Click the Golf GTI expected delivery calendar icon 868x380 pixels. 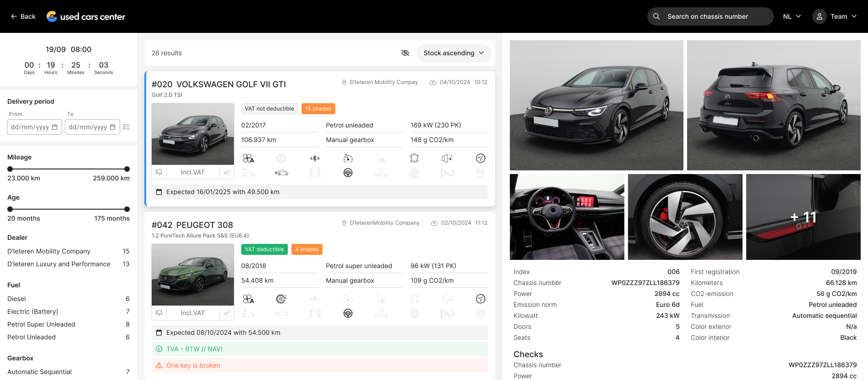click(159, 192)
